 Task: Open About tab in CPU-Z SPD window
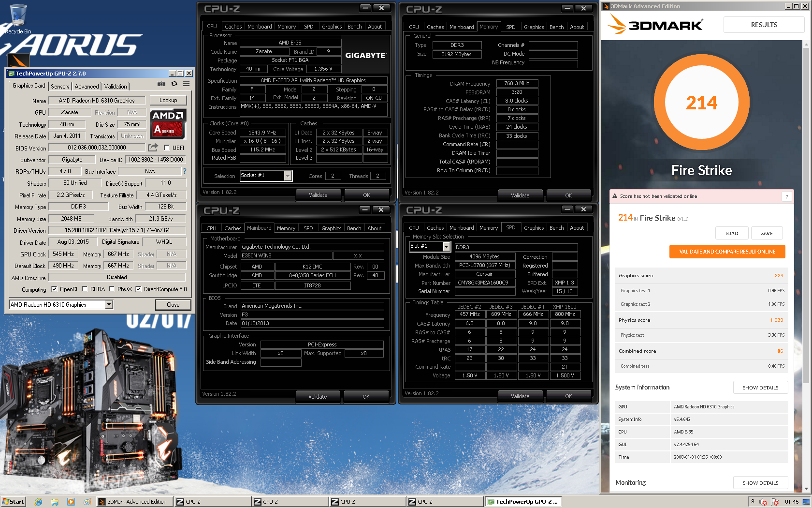tap(577, 228)
